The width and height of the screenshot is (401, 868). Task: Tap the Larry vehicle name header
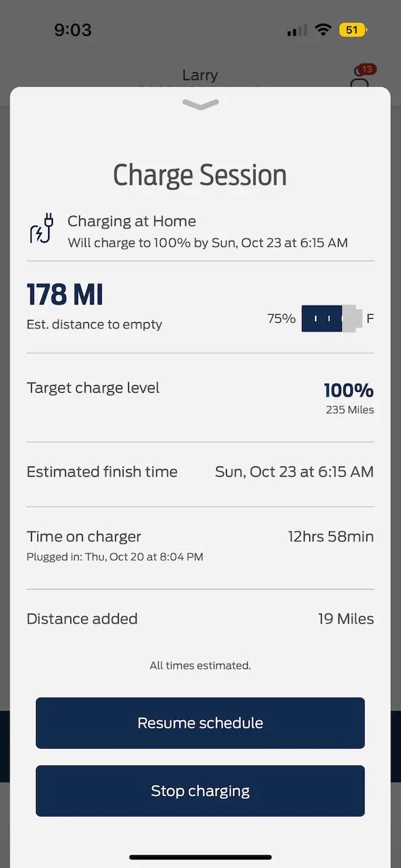click(x=200, y=75)
